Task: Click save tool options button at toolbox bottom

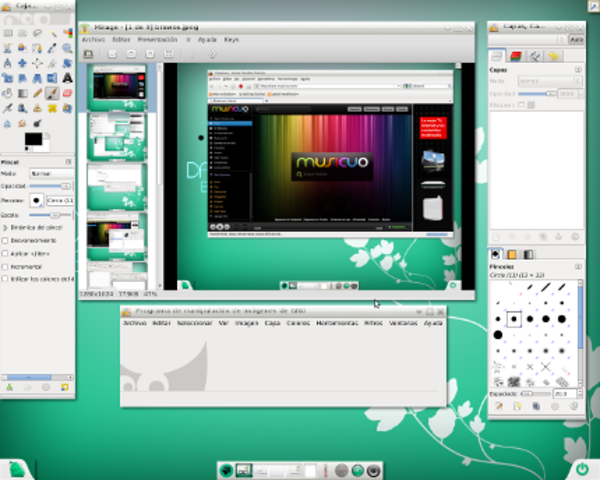Action: [9, 387]
